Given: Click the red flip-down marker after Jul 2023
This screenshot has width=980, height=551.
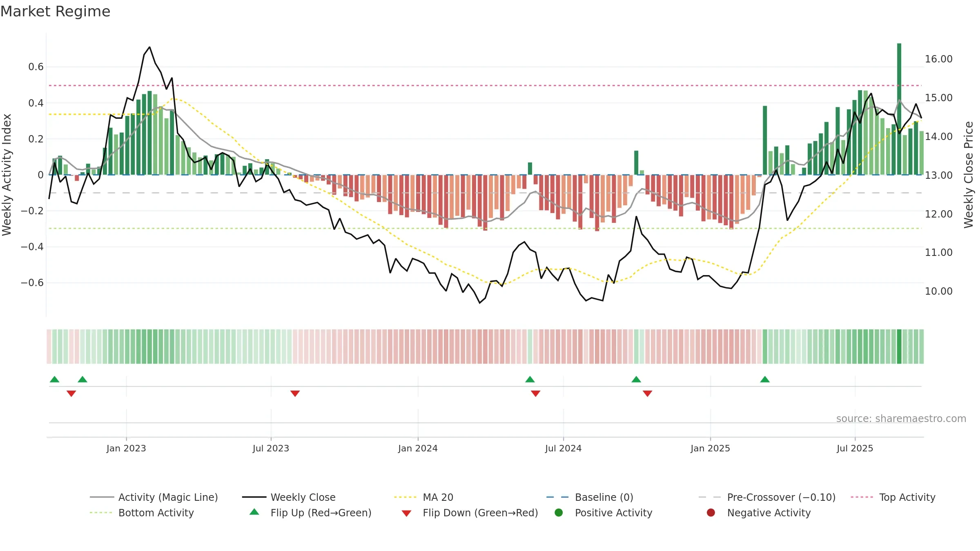Looking at the screenshot, I should click(x=295, y=393).
